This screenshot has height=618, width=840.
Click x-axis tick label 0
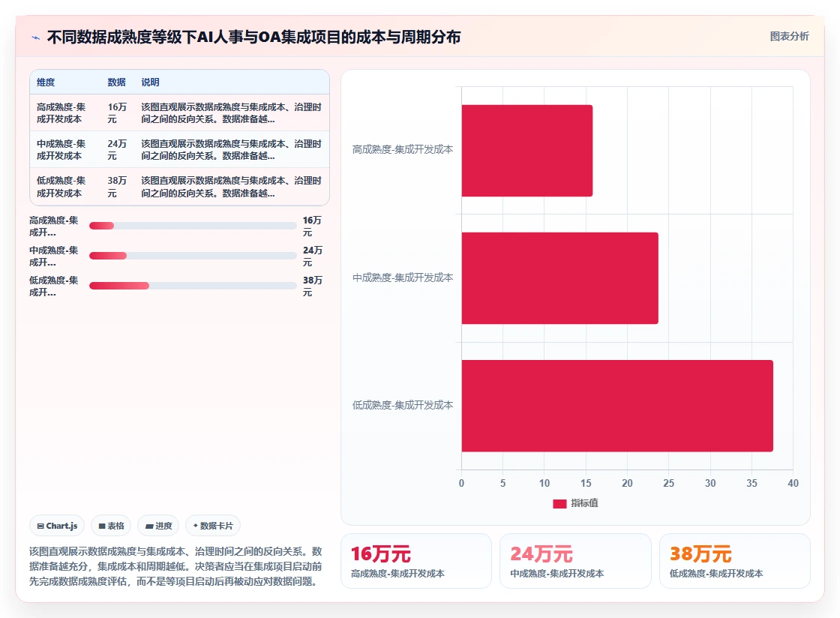coord(461,483)
